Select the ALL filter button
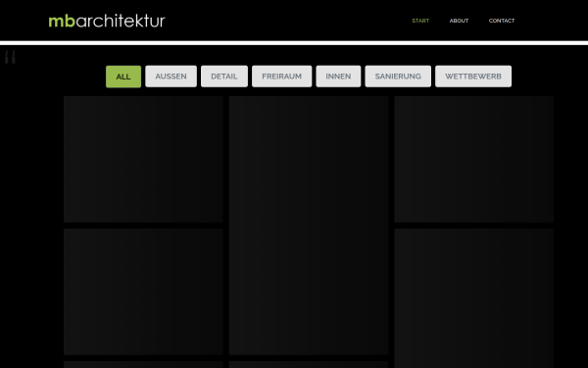Viewport: 588px width, 368px height. [123, 77]
